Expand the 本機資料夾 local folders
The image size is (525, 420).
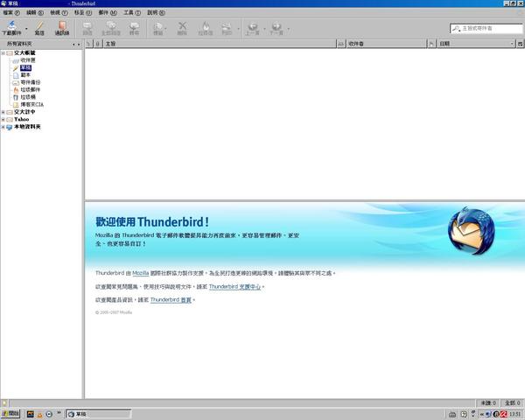3,127
